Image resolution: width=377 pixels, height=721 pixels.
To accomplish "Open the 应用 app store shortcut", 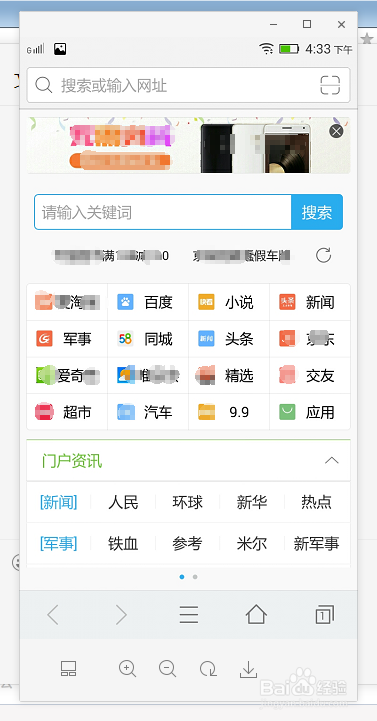I will (310, 412).
